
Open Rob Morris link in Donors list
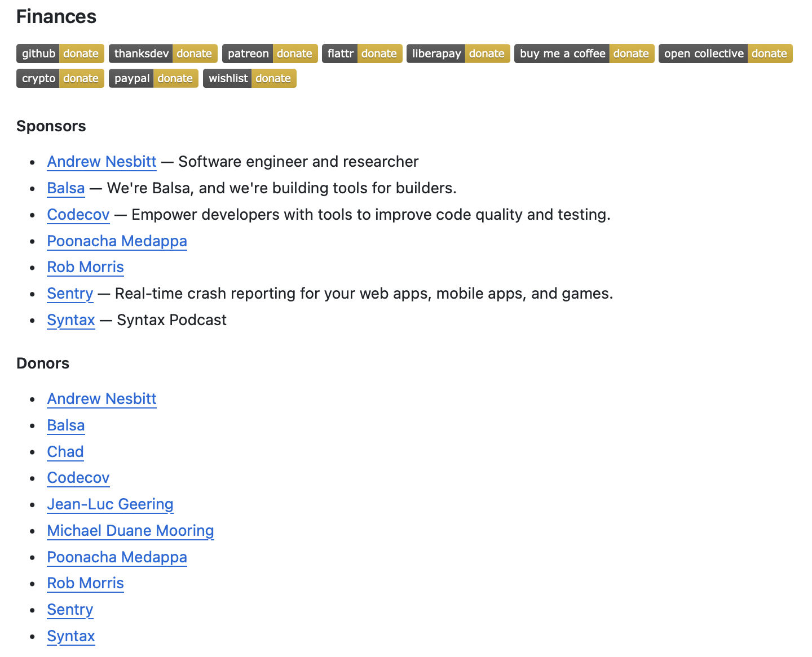pos(86,583)
